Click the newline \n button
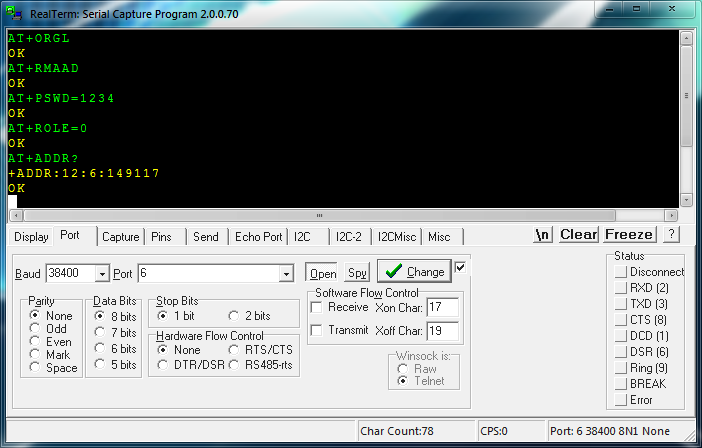Viewport: 702px width, 448px height. coord(543,234)
